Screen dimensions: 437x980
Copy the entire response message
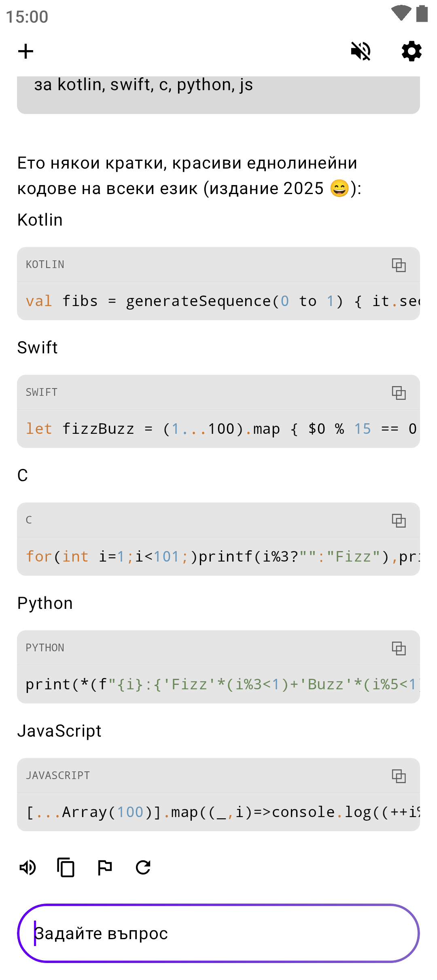coord(66,868)
